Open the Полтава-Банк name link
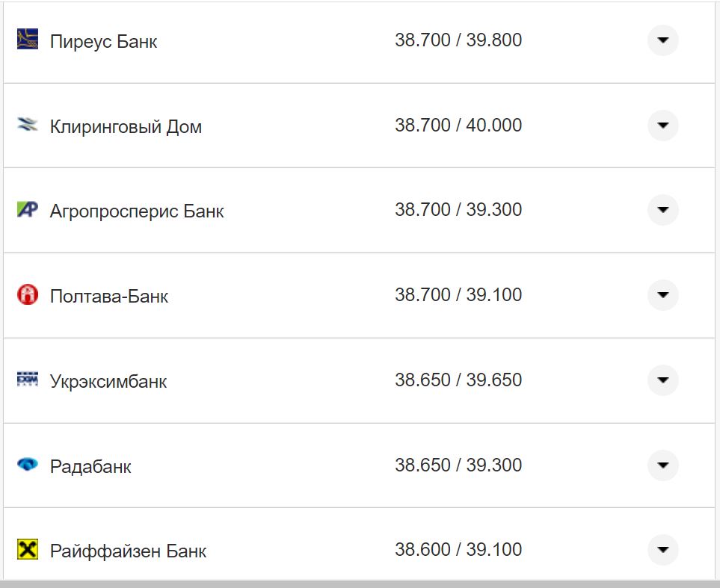The height and width of the screenshot is (588, 720). tap(109, 296)
